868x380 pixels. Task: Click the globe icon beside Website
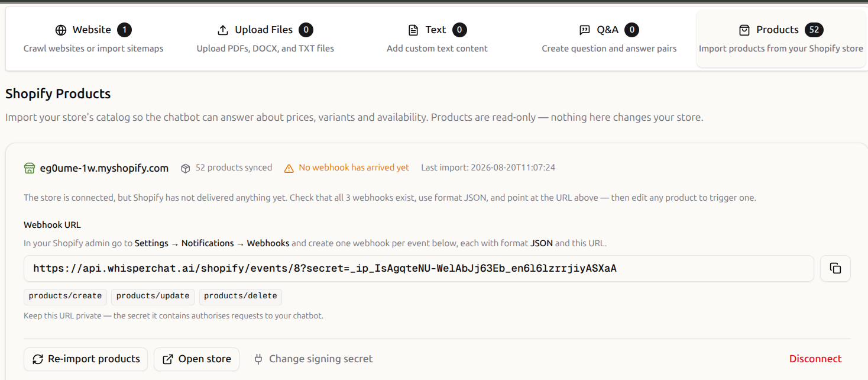click(x=61, y=30)
